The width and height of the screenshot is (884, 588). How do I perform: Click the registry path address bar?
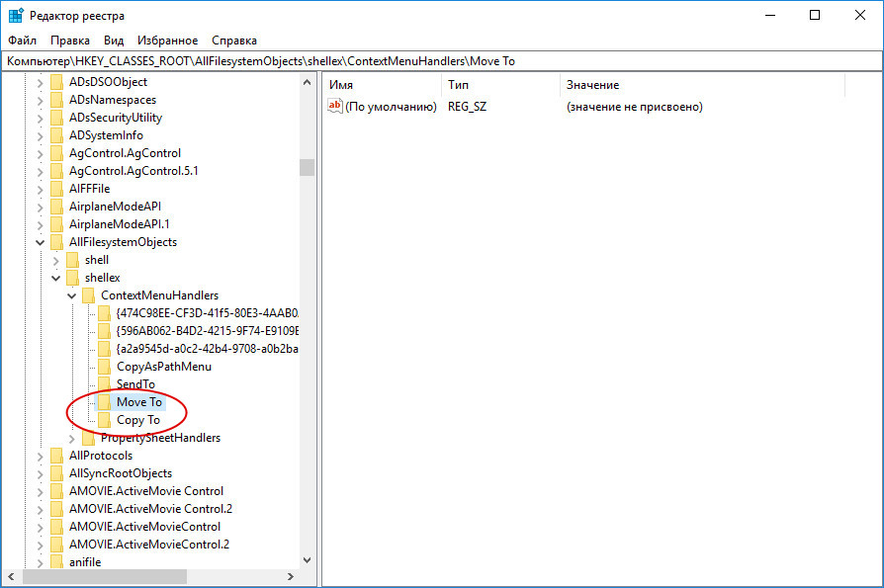coord(442,61)
